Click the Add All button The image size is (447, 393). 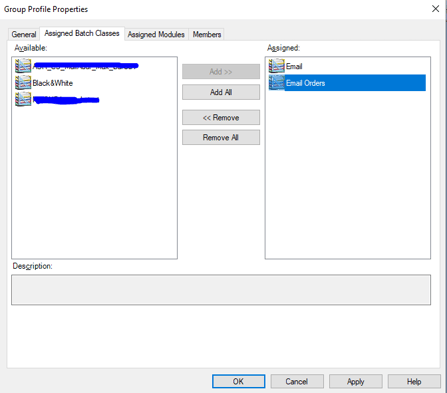coord(221,92)
